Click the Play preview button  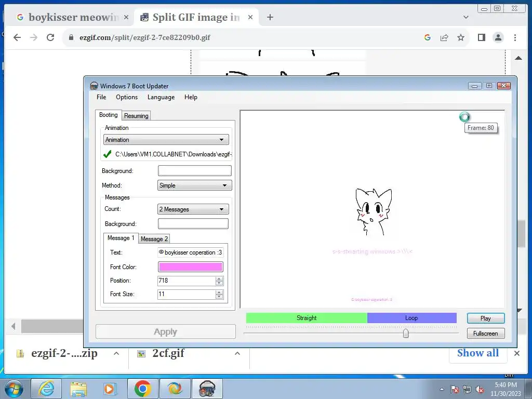[486, 318]
